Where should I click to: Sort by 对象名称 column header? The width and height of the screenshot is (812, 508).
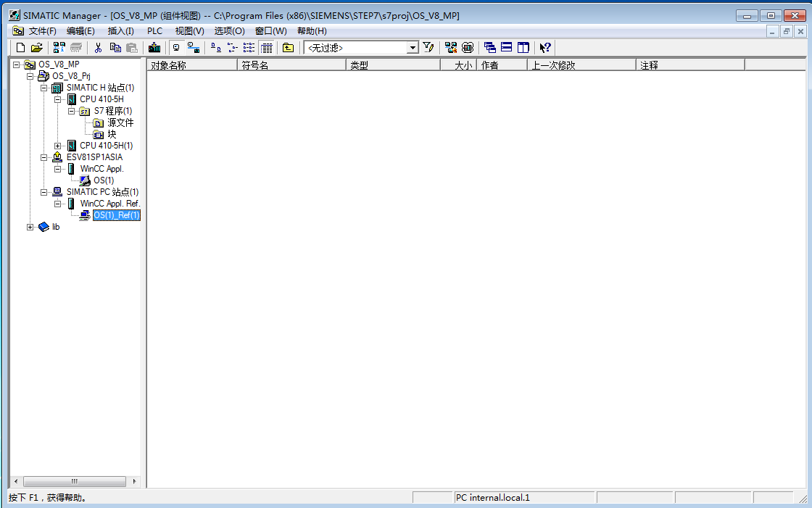192,65
